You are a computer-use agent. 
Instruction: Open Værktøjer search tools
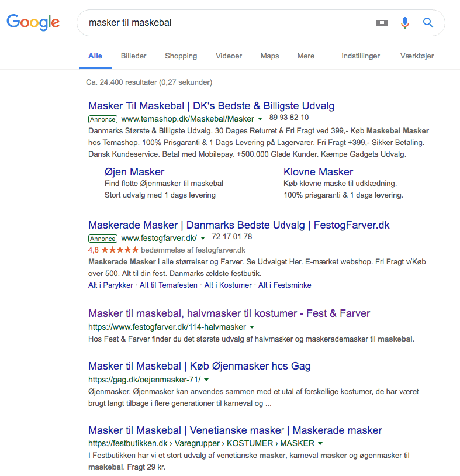point(417,56)
